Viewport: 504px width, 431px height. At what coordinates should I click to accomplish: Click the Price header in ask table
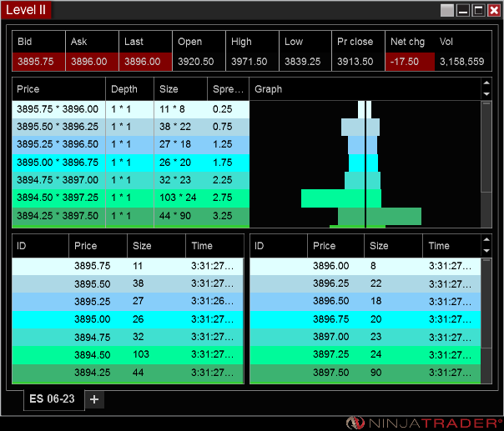point(336,246)
